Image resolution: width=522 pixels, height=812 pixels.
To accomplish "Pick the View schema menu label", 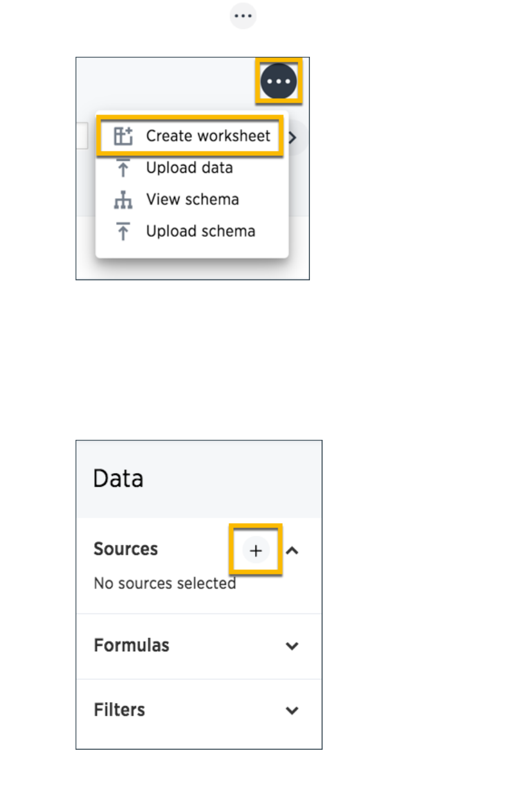I will coord(192,199).
